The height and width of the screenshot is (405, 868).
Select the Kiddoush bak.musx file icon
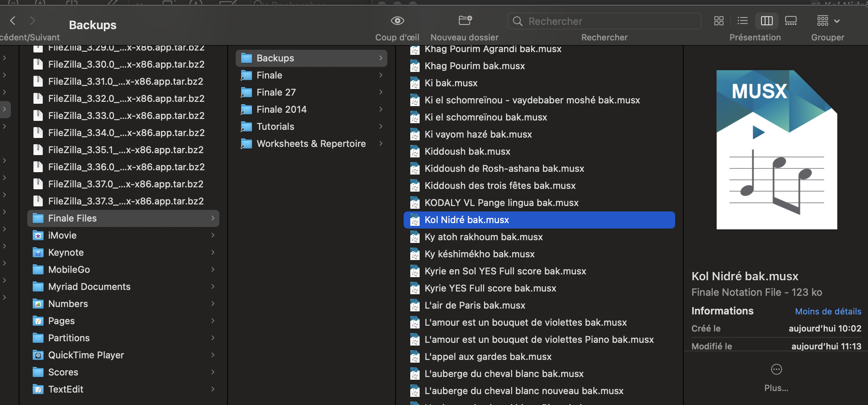coord(415,152)
